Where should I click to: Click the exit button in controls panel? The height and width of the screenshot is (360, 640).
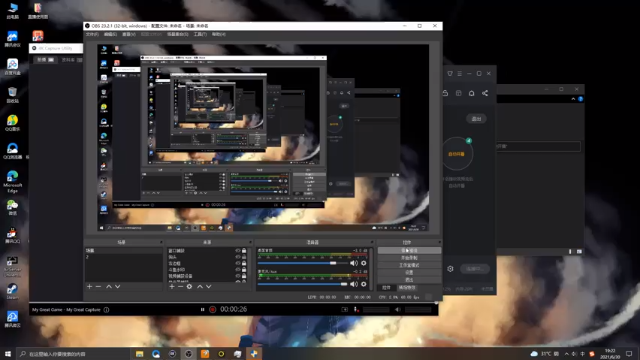coord(409,280)
